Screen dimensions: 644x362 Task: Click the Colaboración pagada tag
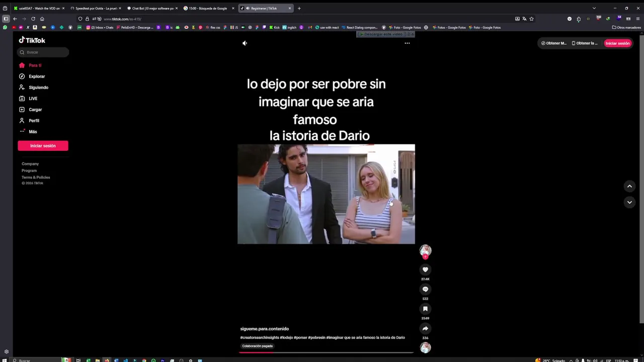[257, 346]
